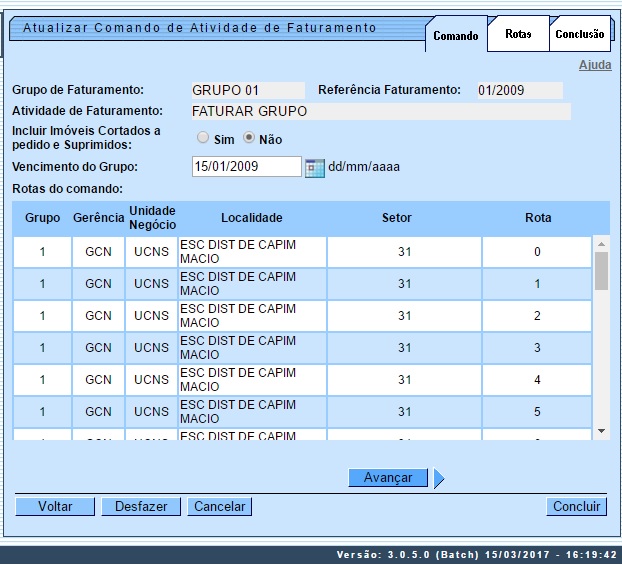The image size is (622, 565).
Task: Switch to the Conclusão tab
Action: pyautogui.click(x=580, y=34)
